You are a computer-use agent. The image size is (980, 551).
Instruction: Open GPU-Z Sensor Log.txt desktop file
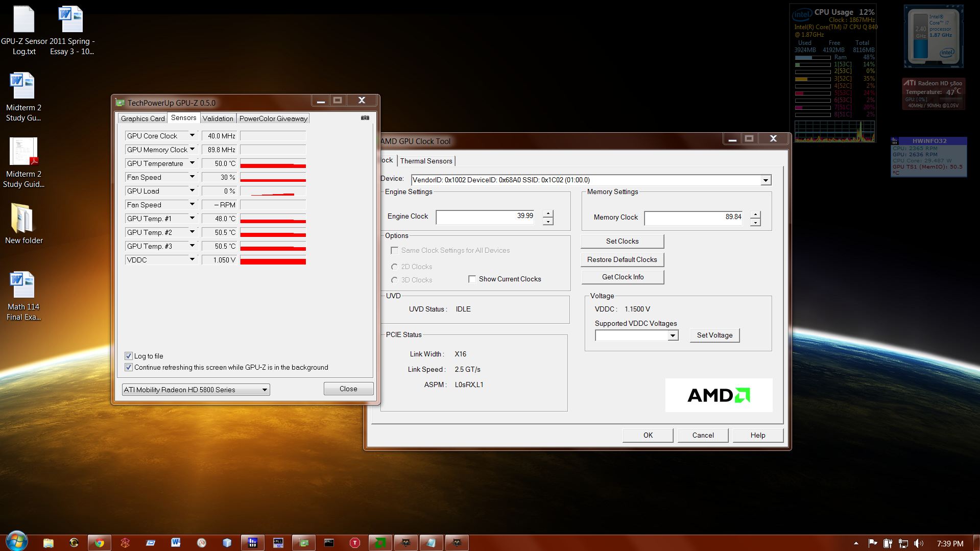coord(24,31)
